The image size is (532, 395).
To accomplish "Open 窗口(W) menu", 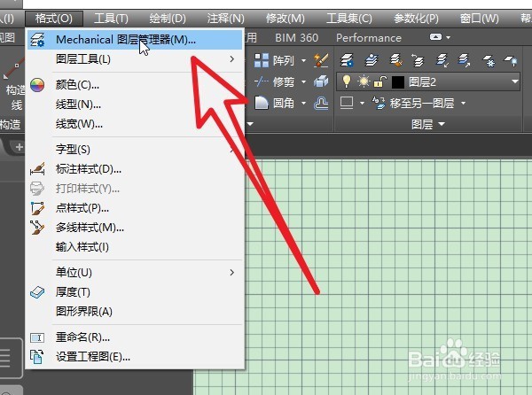I will click(479, 19).
